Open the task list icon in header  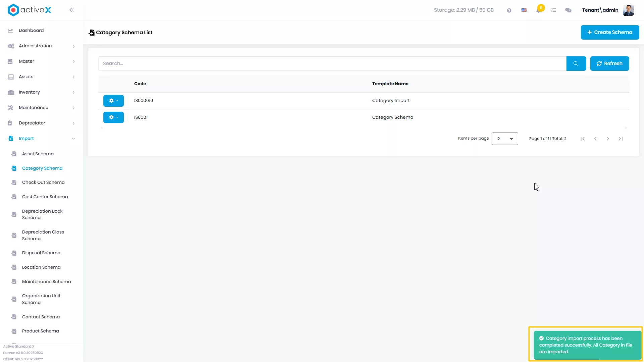click(x=554, y=10)
